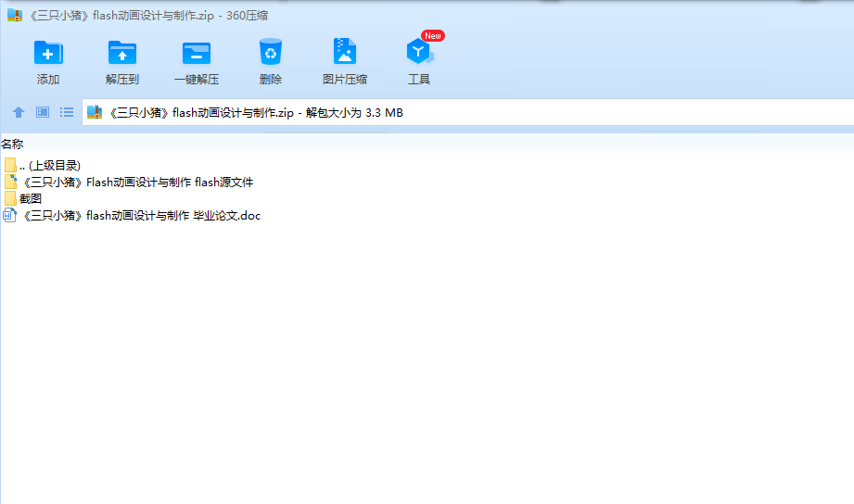Click the 解压到 text label

tap(122, 80)
